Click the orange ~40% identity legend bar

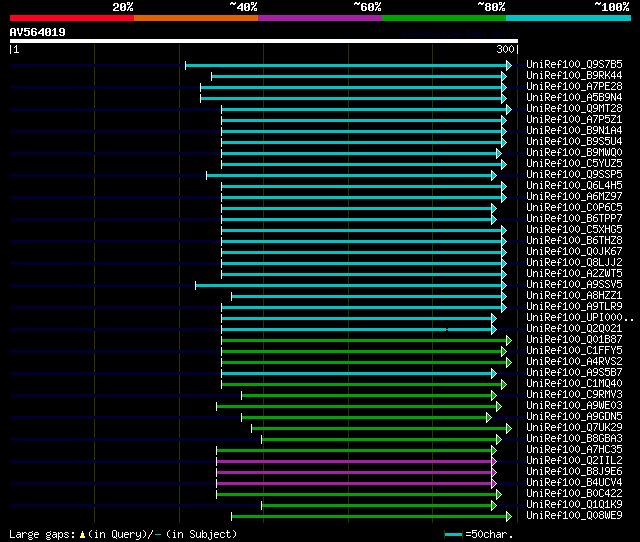point(196,18)
